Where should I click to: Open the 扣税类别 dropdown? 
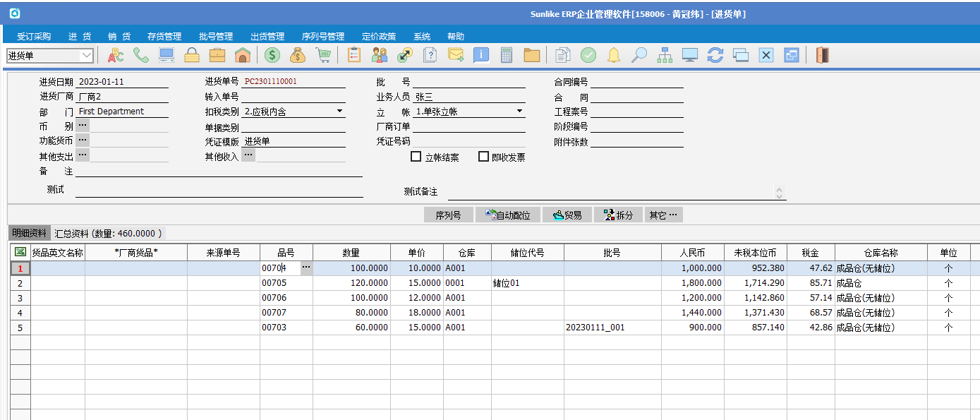(x=339, y=112)
